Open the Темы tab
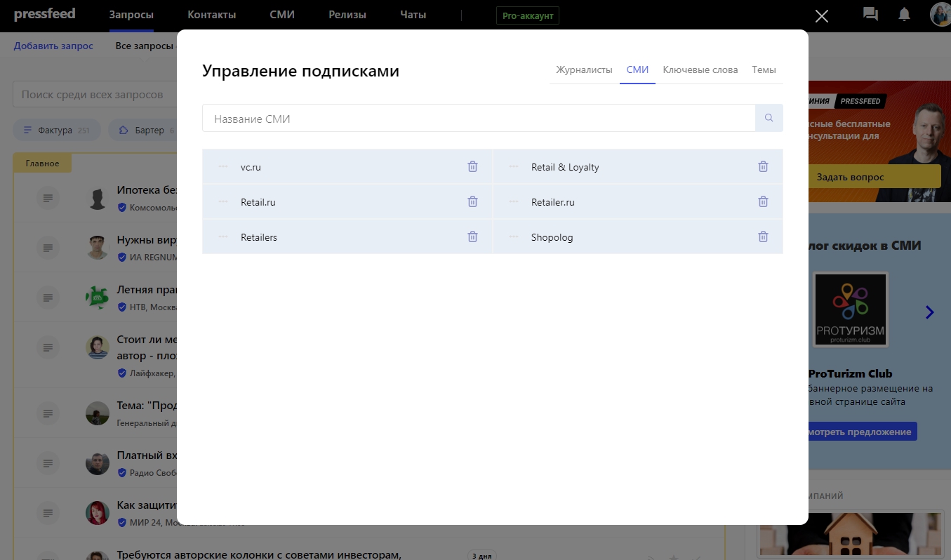Viewport: 951px width, 560px height. 764,70
